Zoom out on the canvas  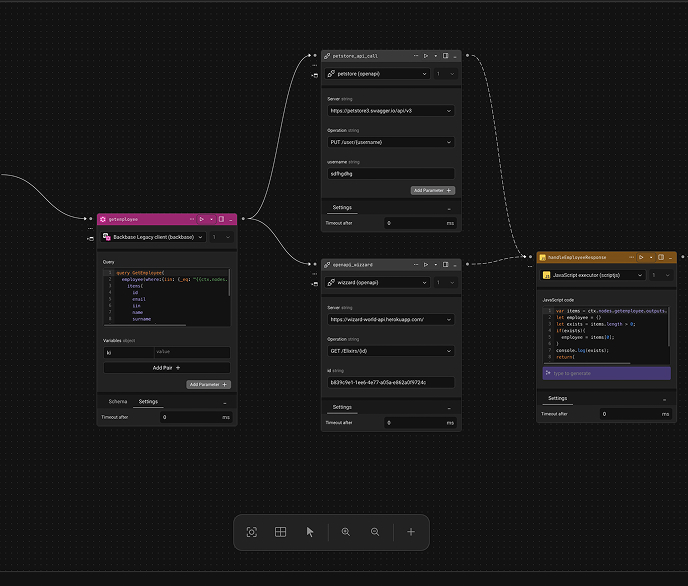375,532
